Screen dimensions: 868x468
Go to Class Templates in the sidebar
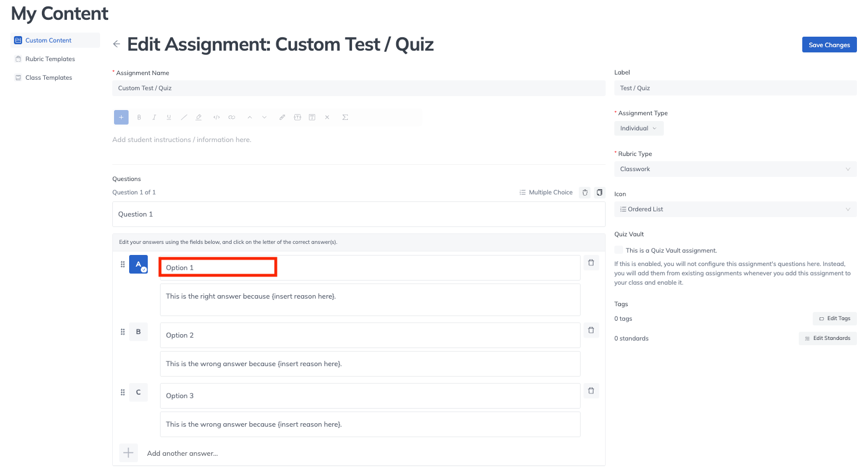[x=49, y=77]
